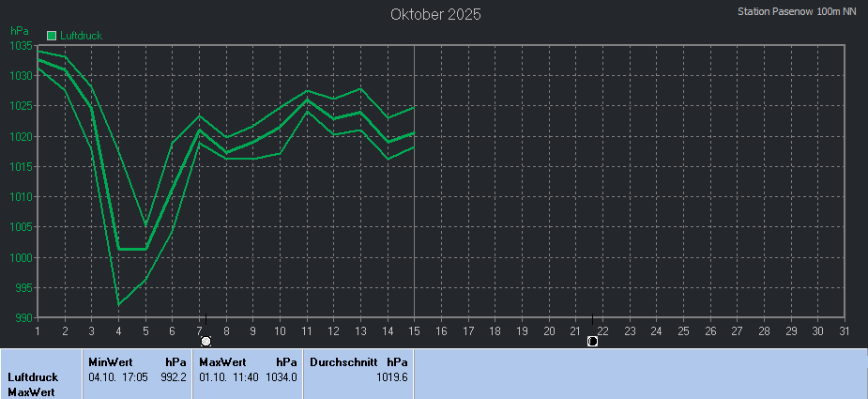This screenshot has height=399, width=868.
Task: Click the Luftdruck row label in table
Action: point(33,376)
